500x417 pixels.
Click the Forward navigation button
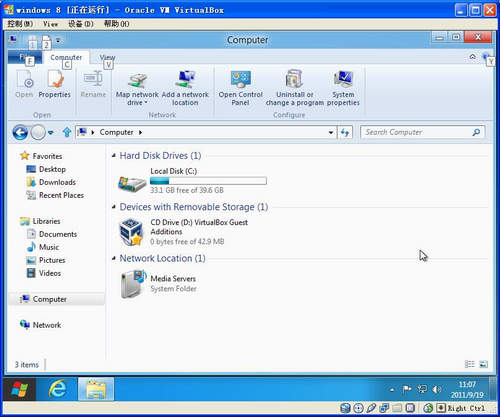(x=38, y=133)
